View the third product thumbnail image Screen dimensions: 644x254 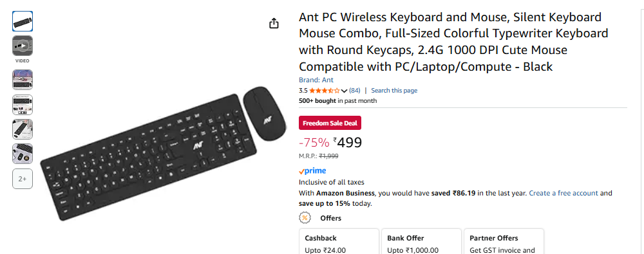click(23, 80)
